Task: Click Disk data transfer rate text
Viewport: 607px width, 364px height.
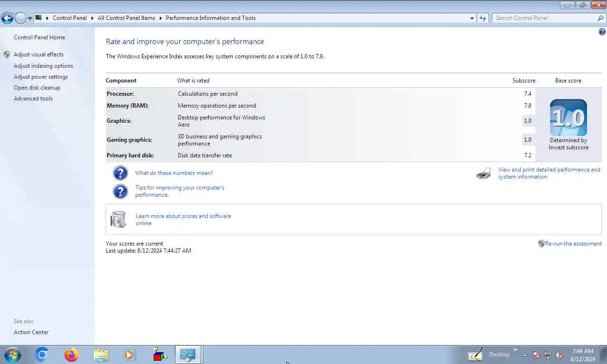Action: [205, 155]
